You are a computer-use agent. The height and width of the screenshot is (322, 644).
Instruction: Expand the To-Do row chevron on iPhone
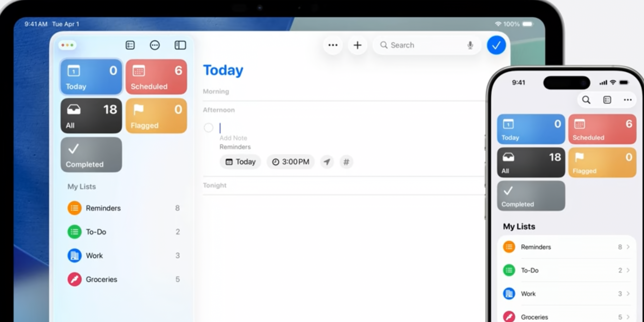tap(628, 270)
